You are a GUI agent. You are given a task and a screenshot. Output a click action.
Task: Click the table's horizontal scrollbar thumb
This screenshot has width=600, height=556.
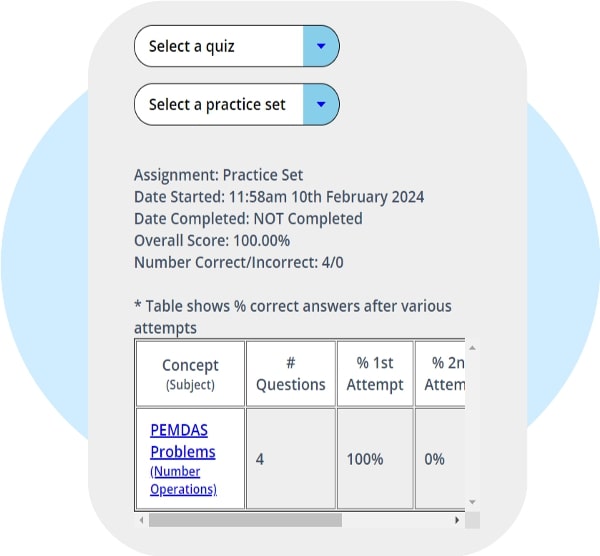coord(245,520)
